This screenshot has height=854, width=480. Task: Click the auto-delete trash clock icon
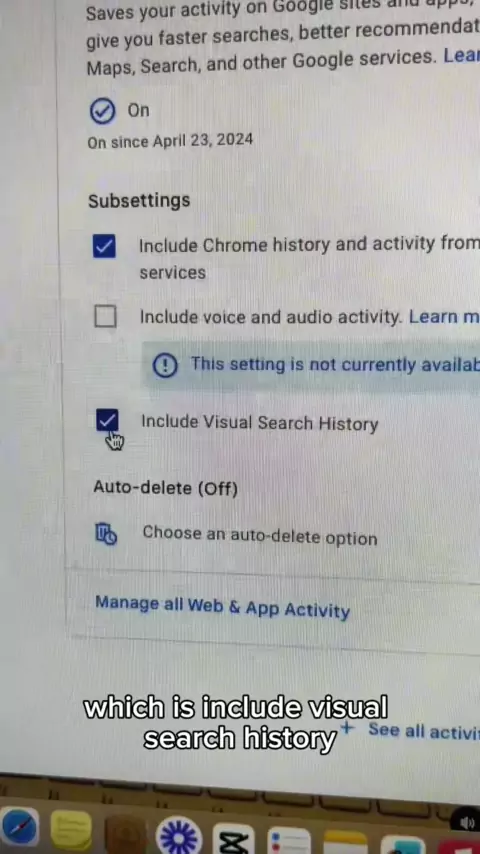[106, 534]
